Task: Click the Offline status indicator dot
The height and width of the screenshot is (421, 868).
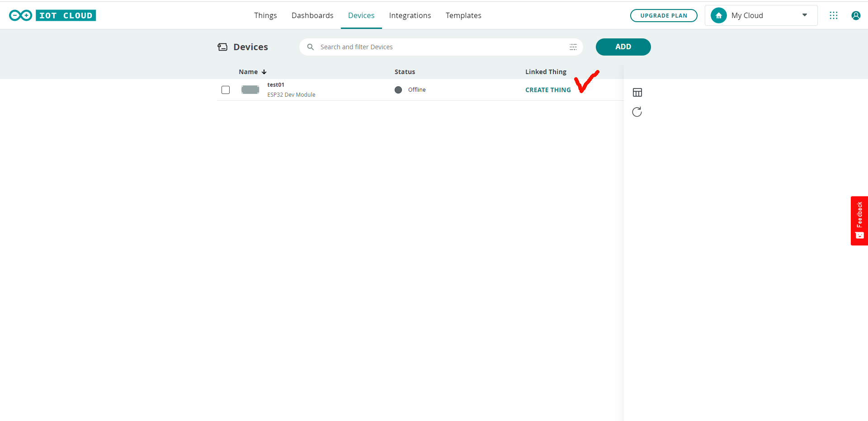Action: pyautogui.click(x=398, y=90)
